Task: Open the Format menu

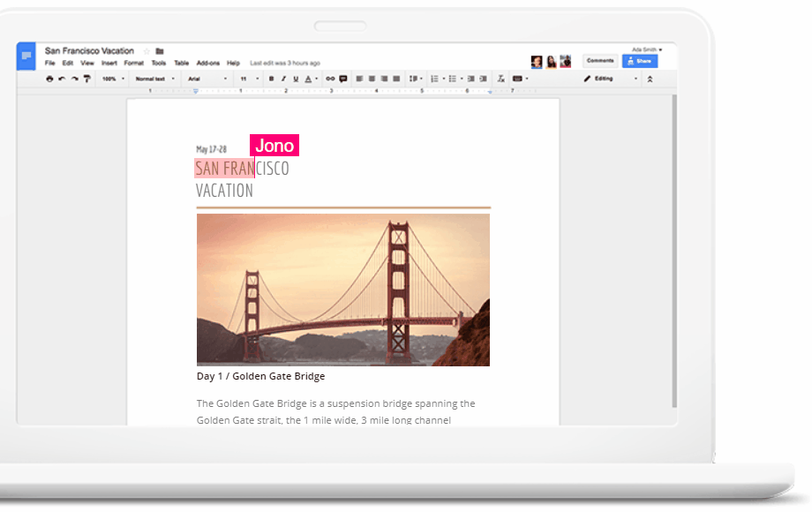Action: point(133,64)
